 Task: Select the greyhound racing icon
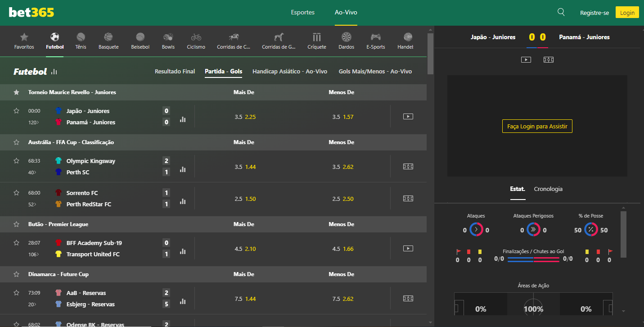click(x=279, y=37)
